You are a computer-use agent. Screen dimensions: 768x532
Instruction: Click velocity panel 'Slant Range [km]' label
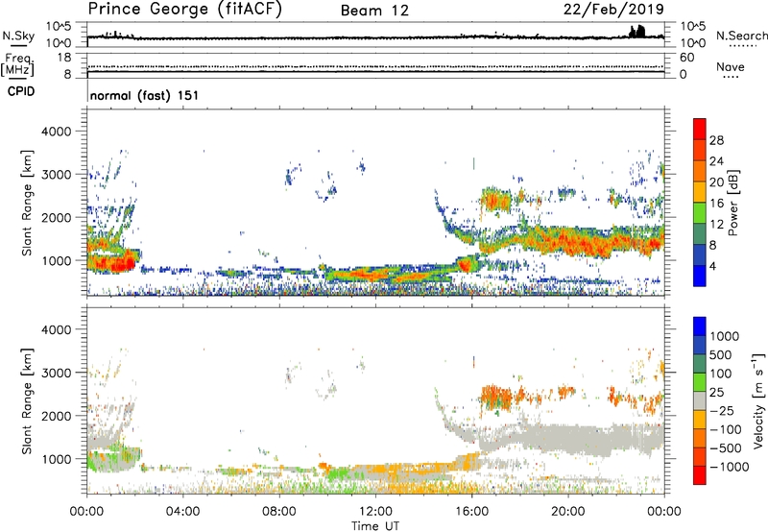tap(27, 401)
